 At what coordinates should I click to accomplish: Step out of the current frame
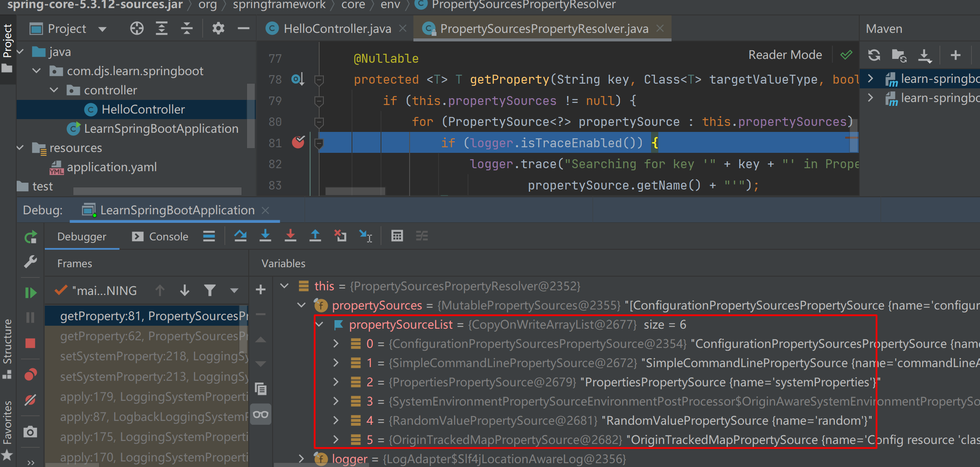(x=315, y=236)
